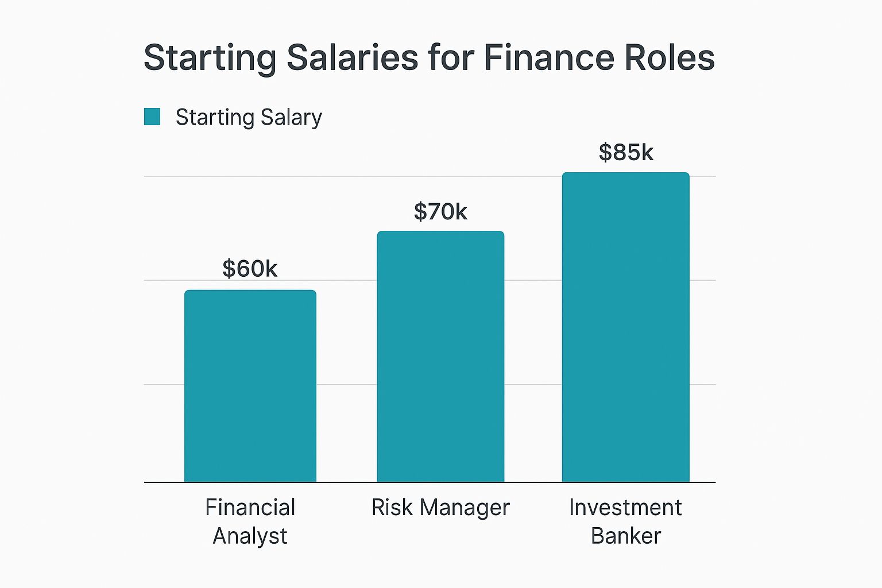Image resolution: width=882 pixels, height=588 pixels.
Task: Select the Investment Banker bar
Action: point(625,327)
